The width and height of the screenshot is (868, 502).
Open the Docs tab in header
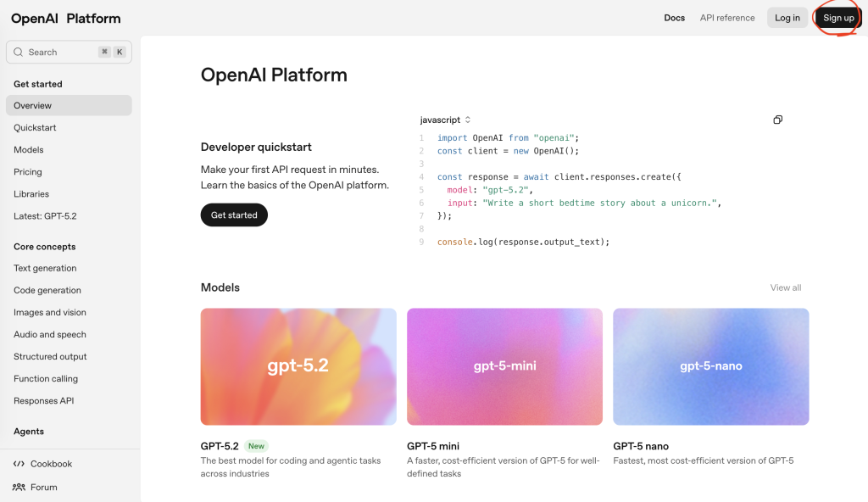674,18
